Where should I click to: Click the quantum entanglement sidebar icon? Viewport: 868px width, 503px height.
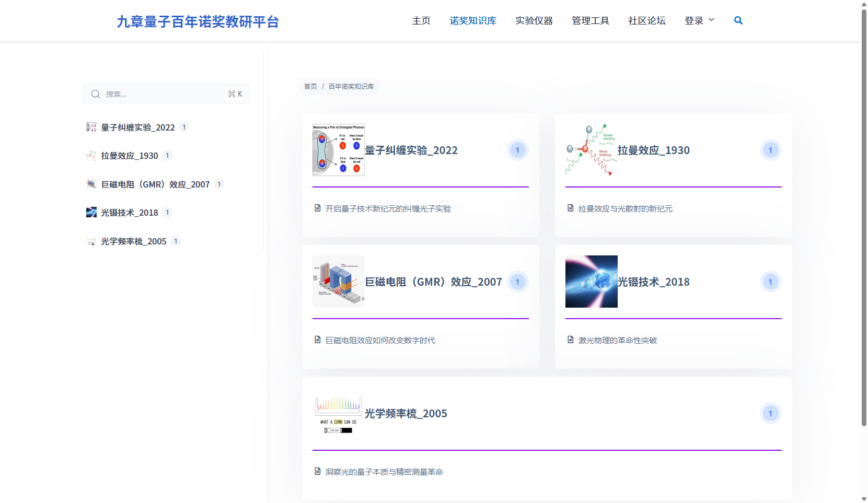click(x=91, y=127)
